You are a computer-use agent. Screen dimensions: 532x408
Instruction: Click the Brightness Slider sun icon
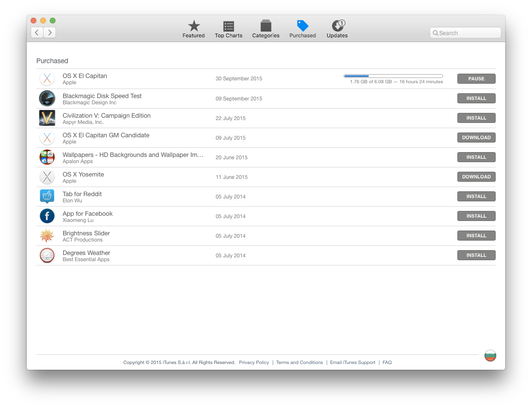click(47, 236)
